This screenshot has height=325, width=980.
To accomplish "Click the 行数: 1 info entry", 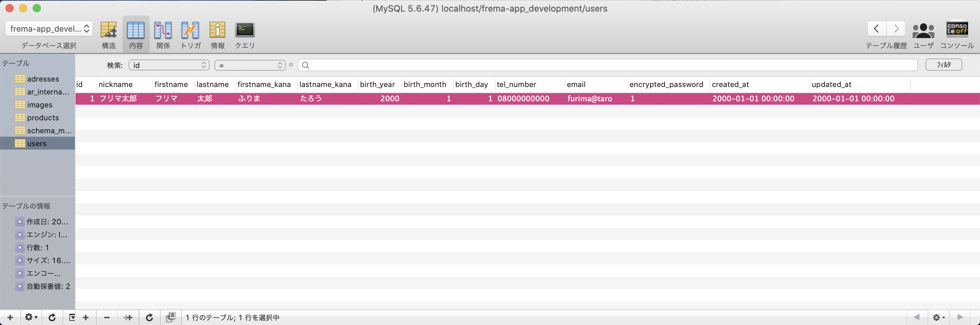I will pyautogui.click(x=38, y=247).
